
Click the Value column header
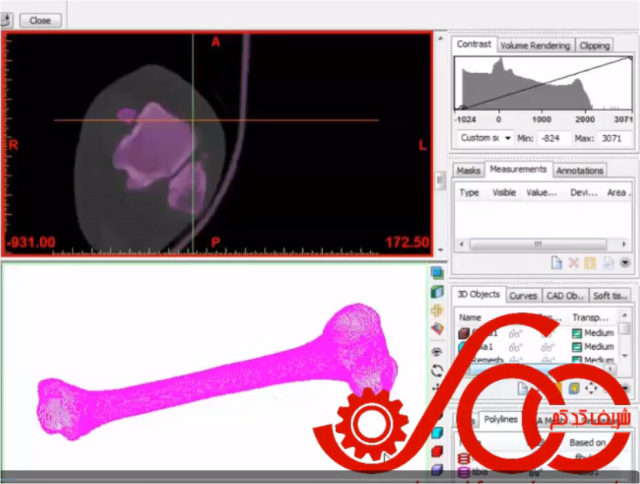click(541, 193)
